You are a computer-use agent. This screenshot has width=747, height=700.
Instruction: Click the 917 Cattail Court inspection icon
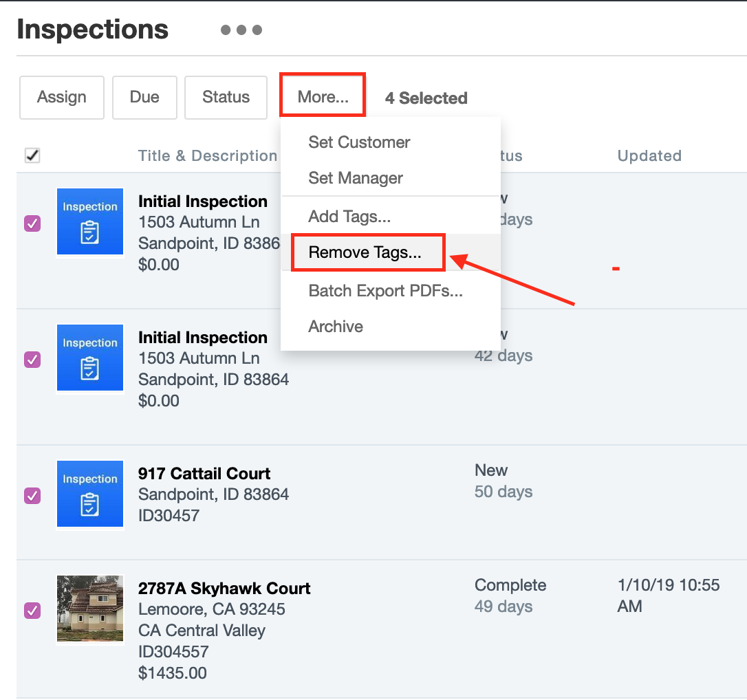point(90,494)
